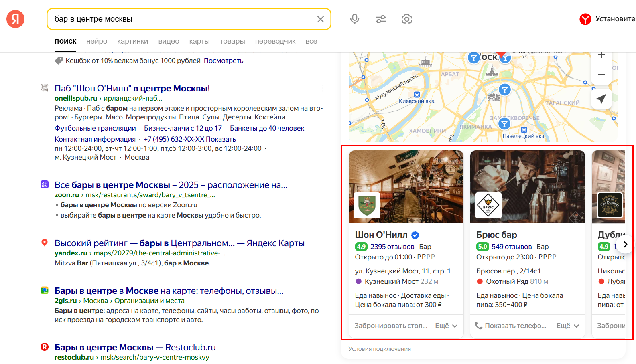The image size is (636, 364).
Task: Click the restoclub.ru green URL path
Action: coord(154,357)
